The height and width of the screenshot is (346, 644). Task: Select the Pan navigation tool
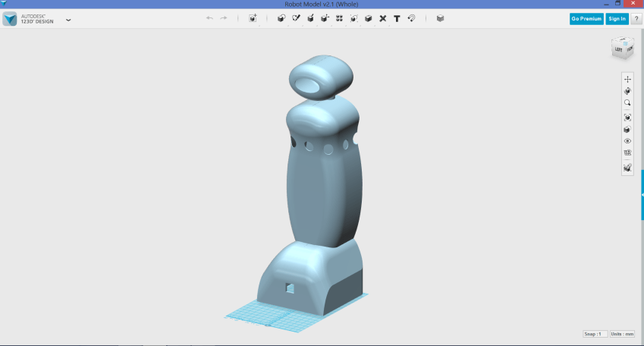(627, 79)
